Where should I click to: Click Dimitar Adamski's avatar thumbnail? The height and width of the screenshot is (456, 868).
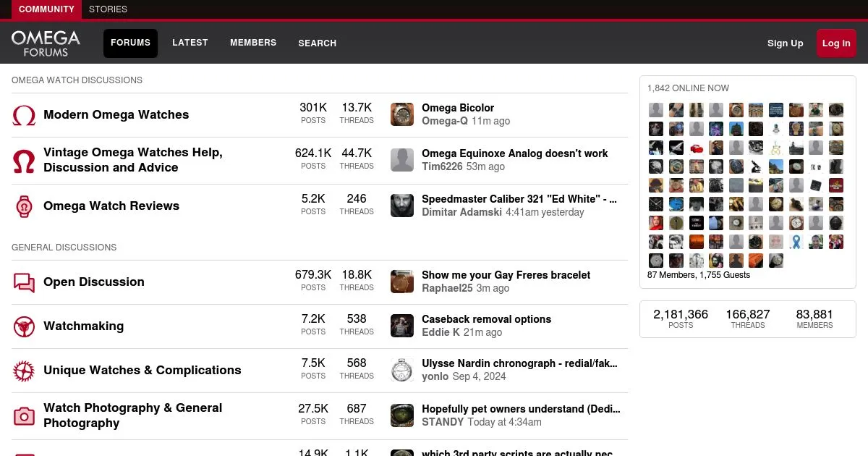[x=402, y=206]
